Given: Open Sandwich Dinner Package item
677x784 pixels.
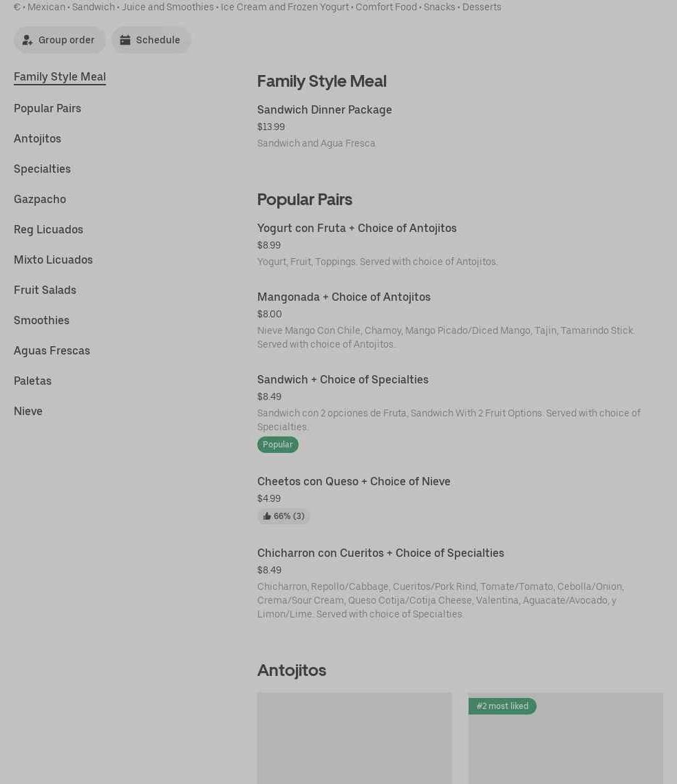Looking at the screenshot, I should point(324,109).
